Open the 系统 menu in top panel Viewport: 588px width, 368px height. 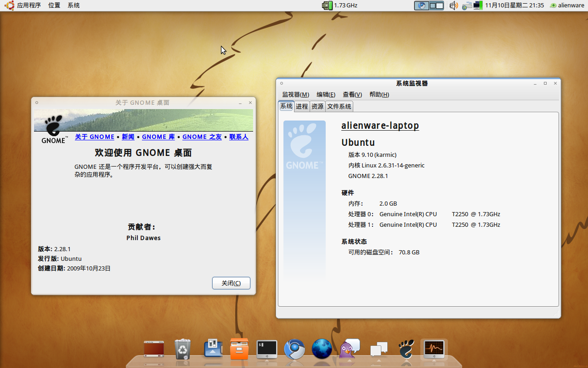coord(73,6)
